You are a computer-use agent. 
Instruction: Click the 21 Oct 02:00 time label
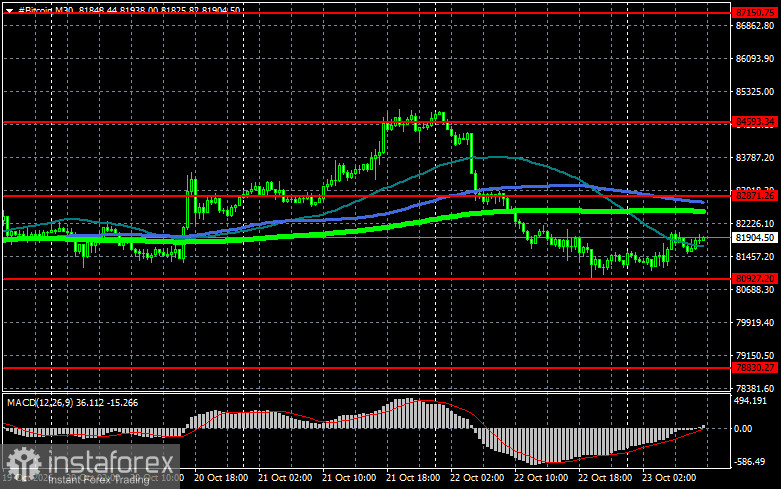[x=285, y=478]
